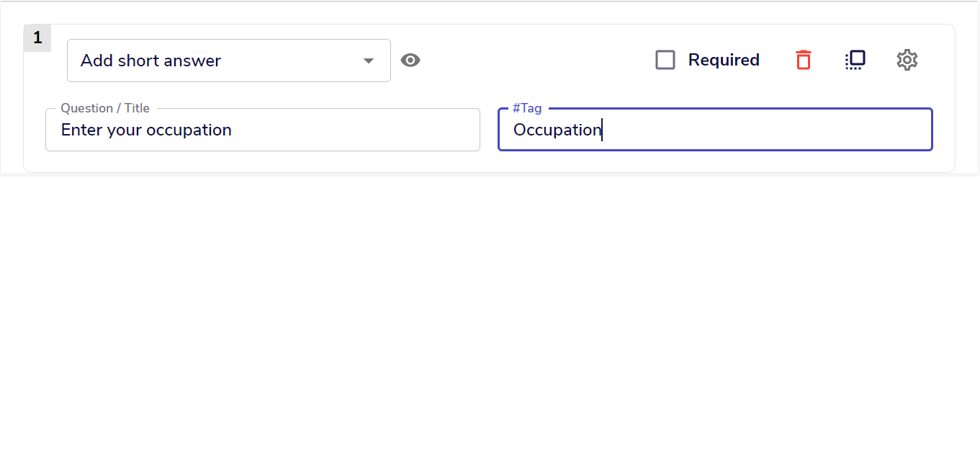Open the Add short answer combo box
This screenshot has width=980, height=467.
tap(229, 61)
